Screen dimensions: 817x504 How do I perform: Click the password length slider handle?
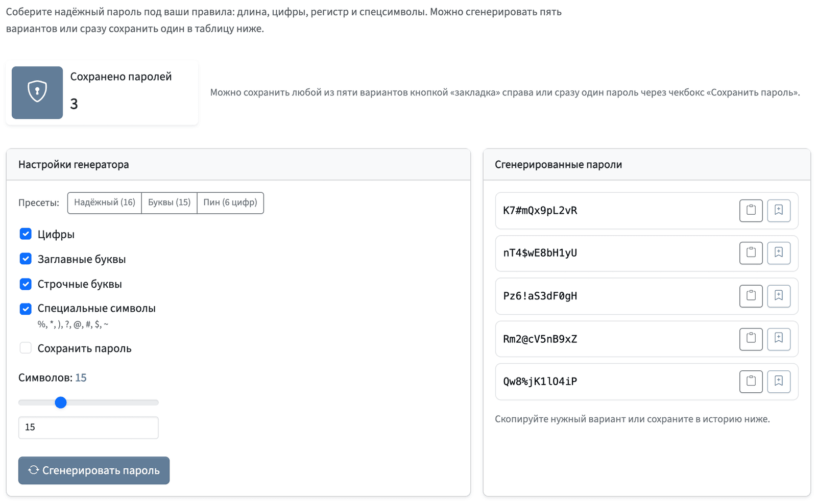61,402
